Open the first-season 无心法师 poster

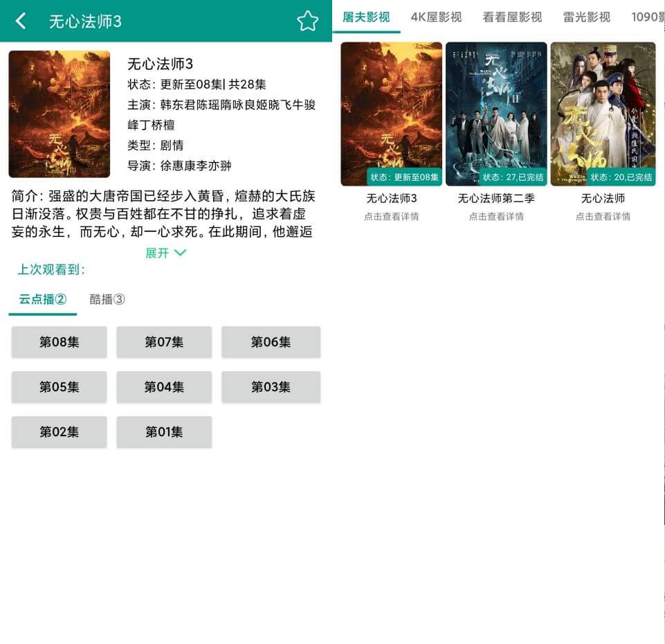[603, 114]
